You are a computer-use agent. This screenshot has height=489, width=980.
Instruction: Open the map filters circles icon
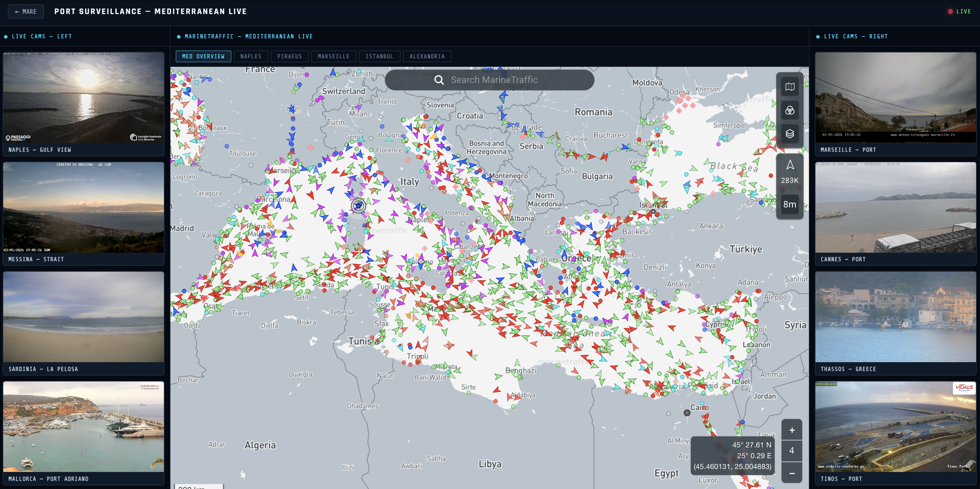789,110
